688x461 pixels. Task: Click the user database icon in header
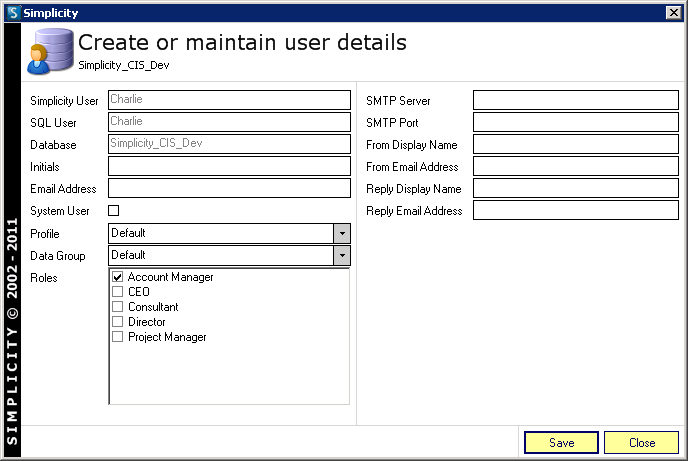tap(50, 51)
